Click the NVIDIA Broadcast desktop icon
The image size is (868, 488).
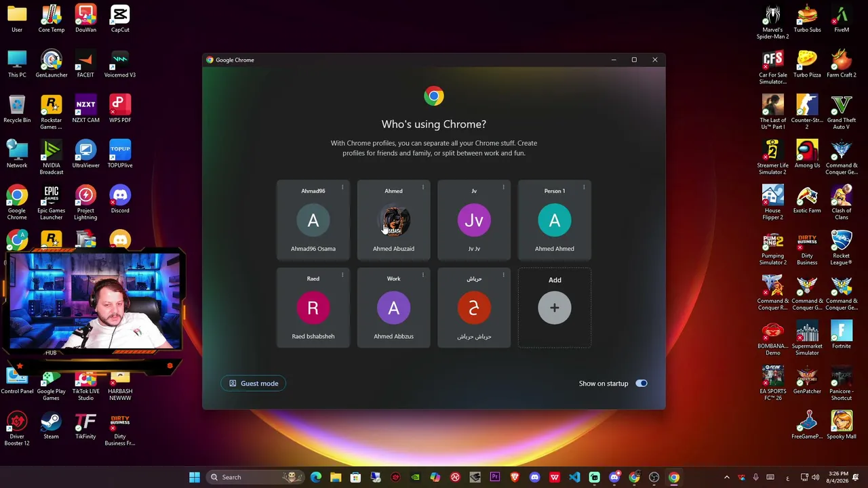click(52, 158)
